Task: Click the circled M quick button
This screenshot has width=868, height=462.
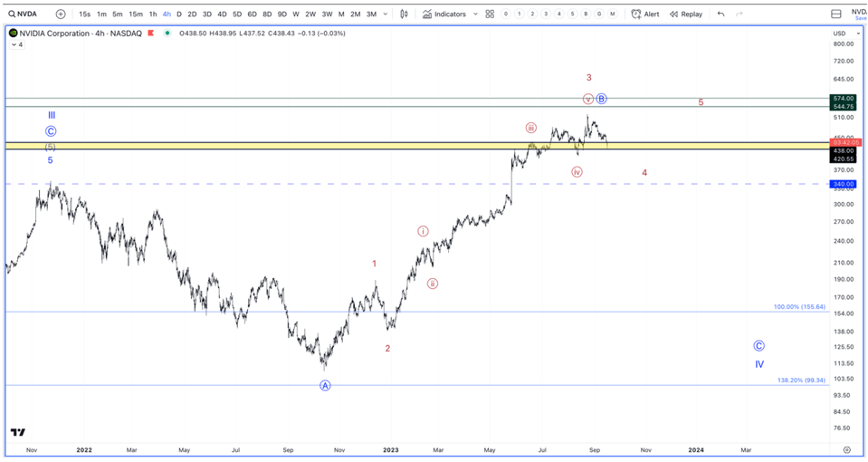Action: coord(612,14)
